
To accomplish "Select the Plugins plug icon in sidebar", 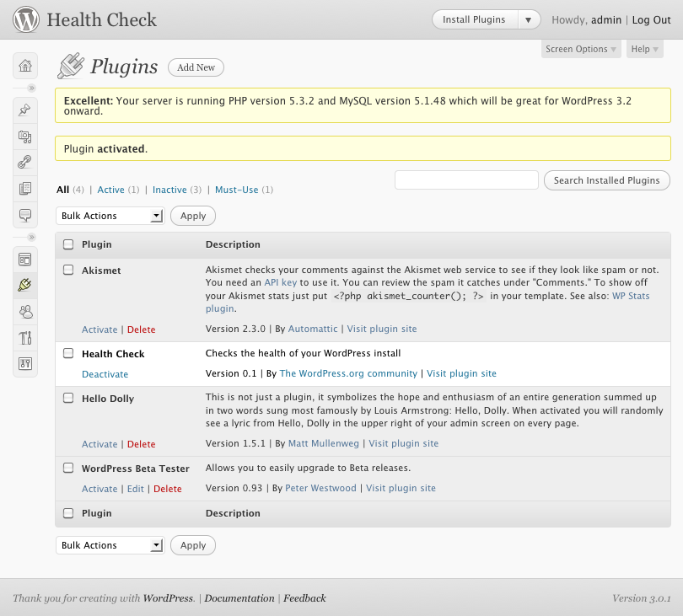I will tap(25, 285).
